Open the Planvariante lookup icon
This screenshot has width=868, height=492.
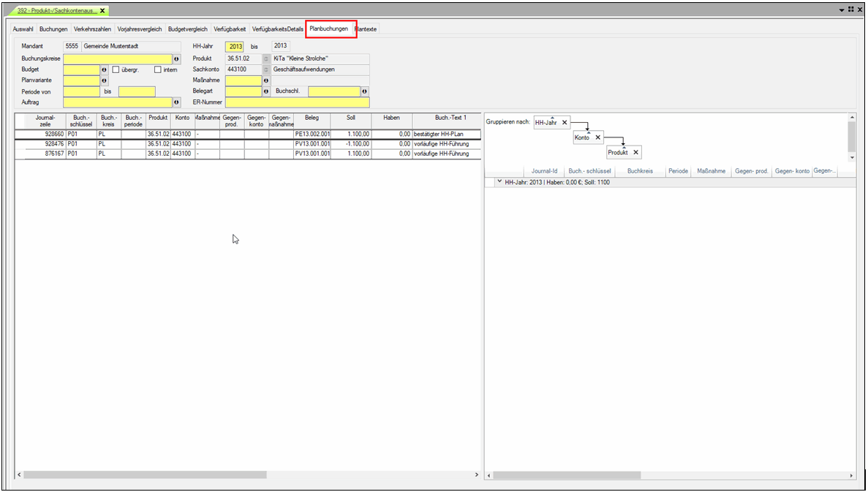pyautogui.click(x=104, y=80)
